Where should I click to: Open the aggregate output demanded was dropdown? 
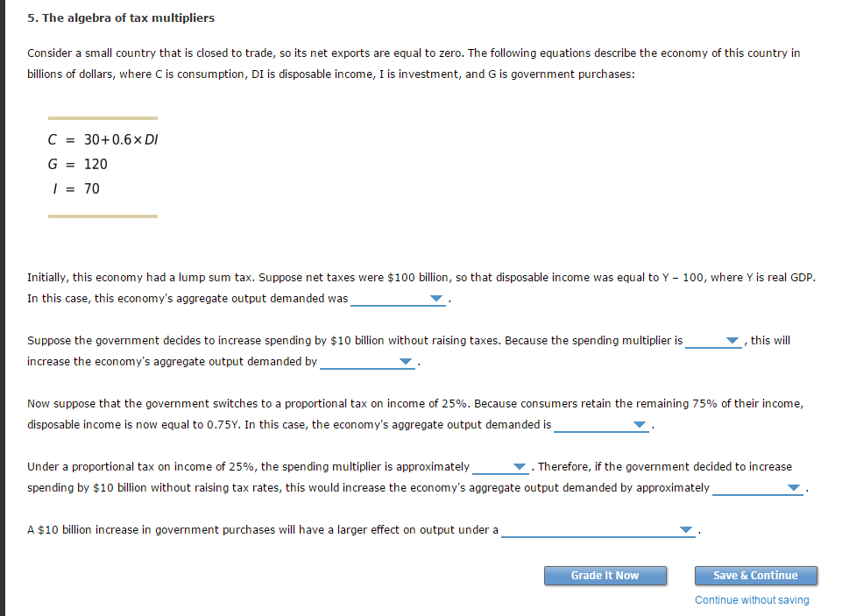398,299
